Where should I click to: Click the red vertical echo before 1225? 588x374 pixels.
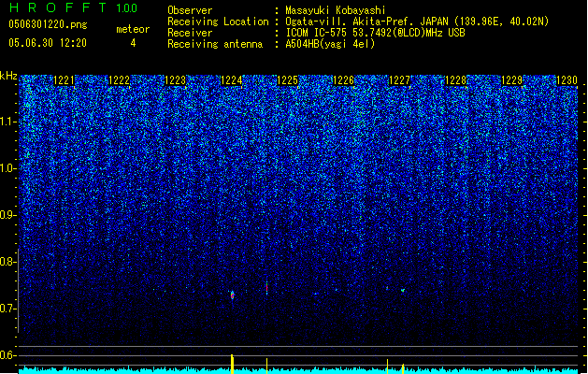[x=267, y=288]
